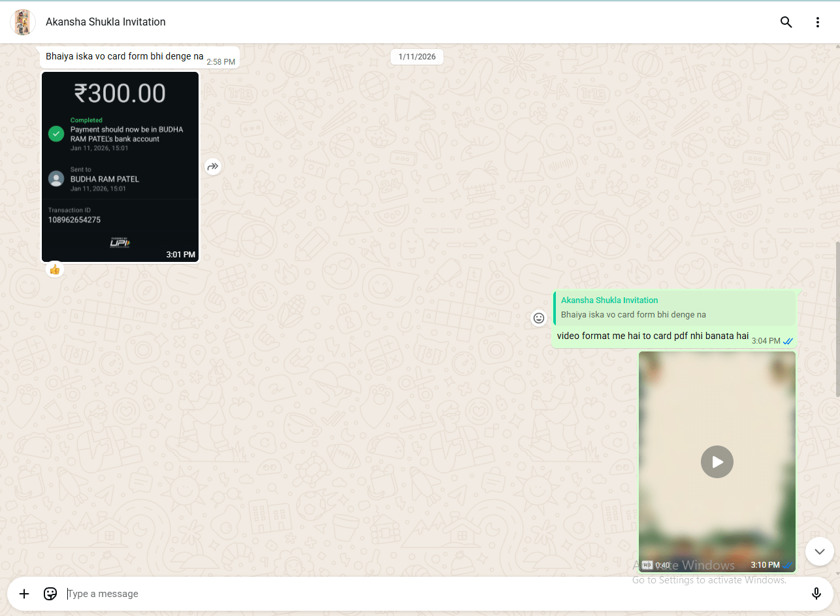This screenshot has height=616, width=840.
Task: Select the 'video format me hai' message
Action: (x=652, y=336)
